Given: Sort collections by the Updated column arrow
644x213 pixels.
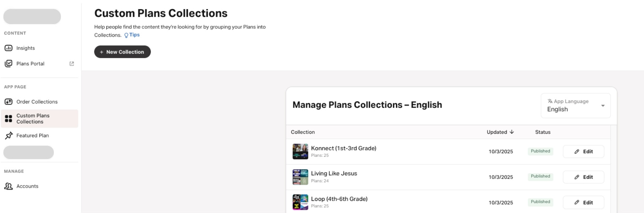Looking at the screenshot, I should pyautogui.click(x=512, y=132).
